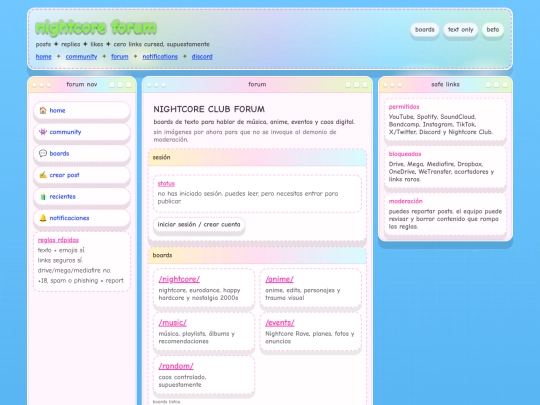Open the /music/ board

173,323
